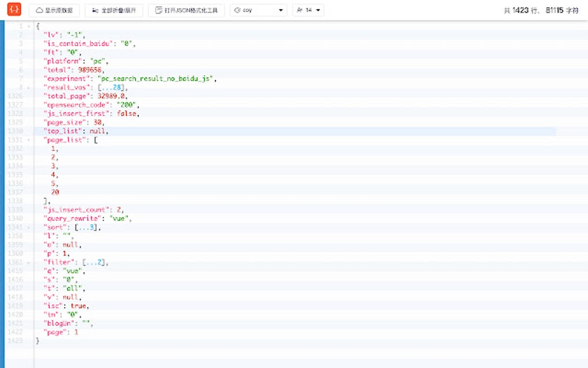Click the cloud icon on 显示原数据 button
This screenshot has height=368, width=588.
click(x=38, y=9)
